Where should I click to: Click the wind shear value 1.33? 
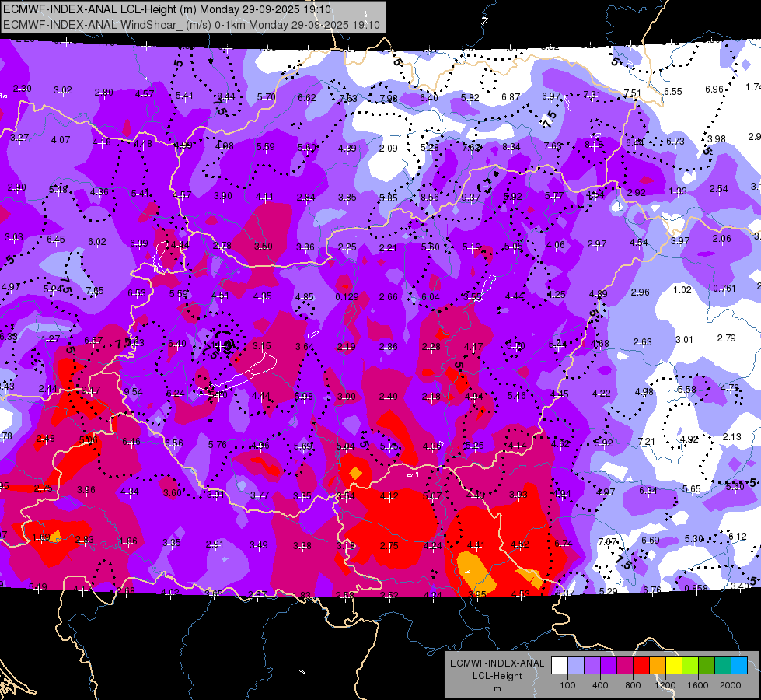point(677,191)
